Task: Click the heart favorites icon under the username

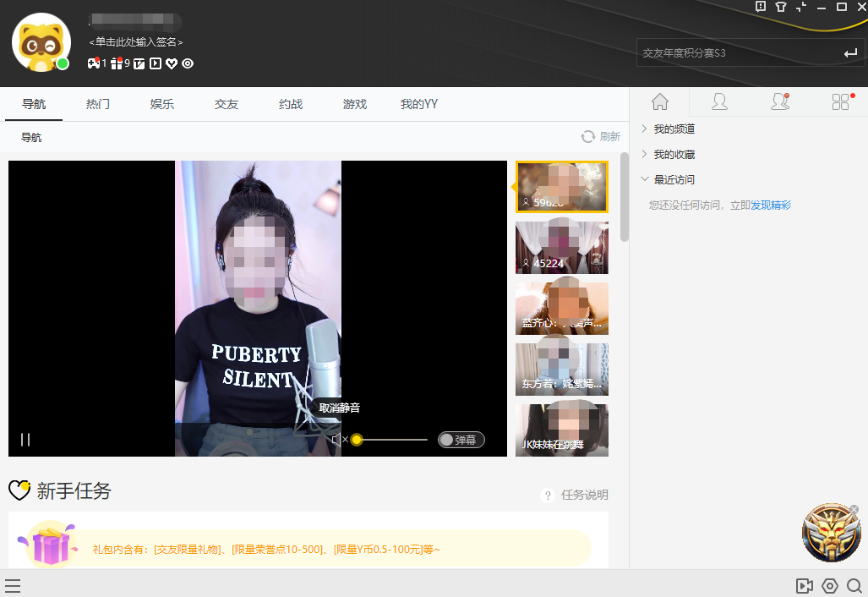Action: [172, 63]
